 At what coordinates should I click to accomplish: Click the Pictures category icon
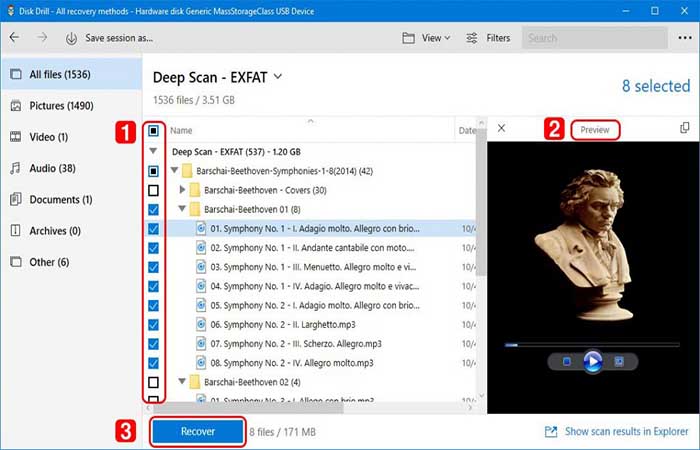point(16,106)
